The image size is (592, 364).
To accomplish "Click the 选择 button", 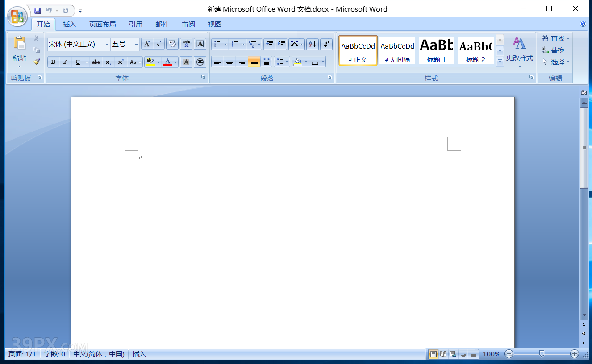I will click(556, 62).
